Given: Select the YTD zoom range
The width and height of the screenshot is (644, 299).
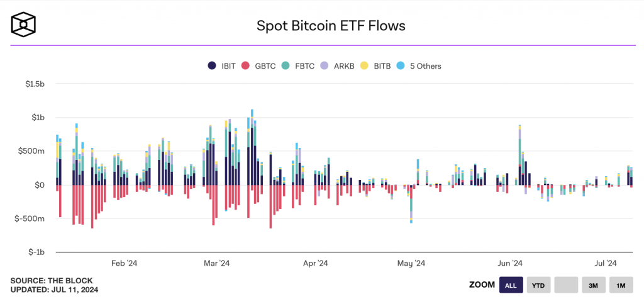Looking at the screenshot, I should (x=538, y=285).
